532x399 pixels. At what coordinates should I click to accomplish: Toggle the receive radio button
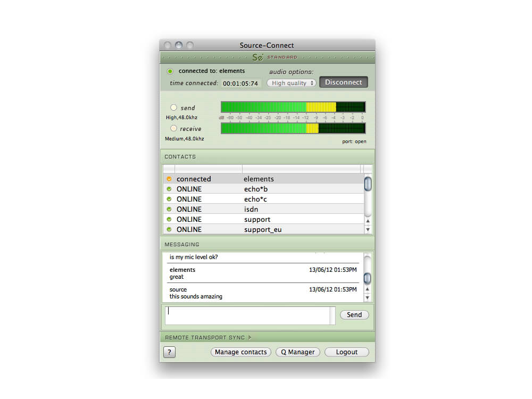(x=174, y=128)
